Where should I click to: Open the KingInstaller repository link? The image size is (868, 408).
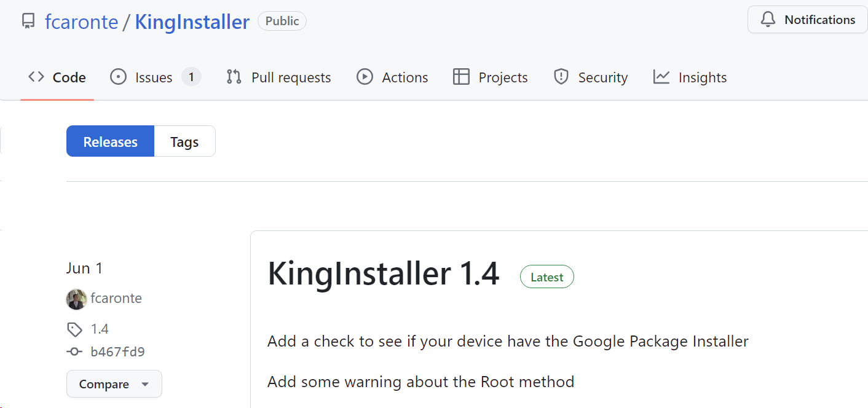(x=192, y=22)
